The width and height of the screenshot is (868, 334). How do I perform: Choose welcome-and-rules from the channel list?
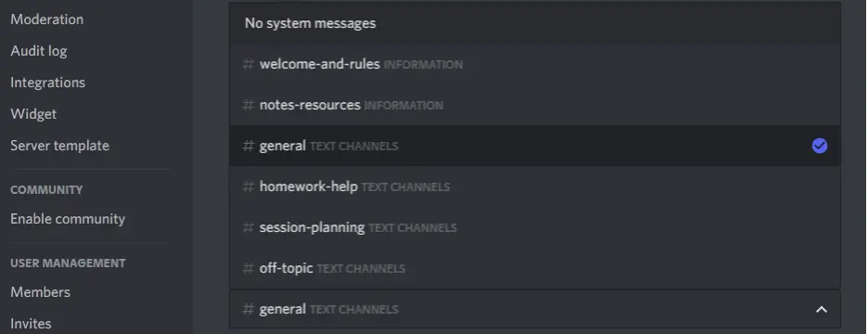coord(535,64)
